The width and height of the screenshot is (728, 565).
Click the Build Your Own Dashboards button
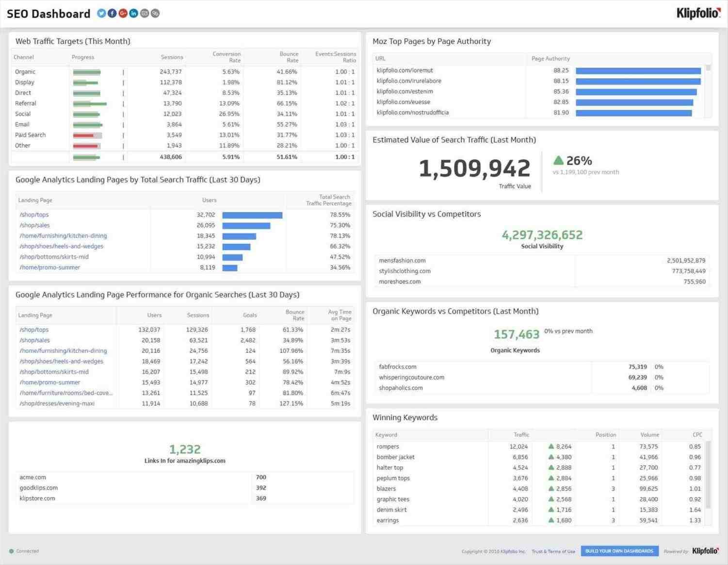[x=619, y=551]
